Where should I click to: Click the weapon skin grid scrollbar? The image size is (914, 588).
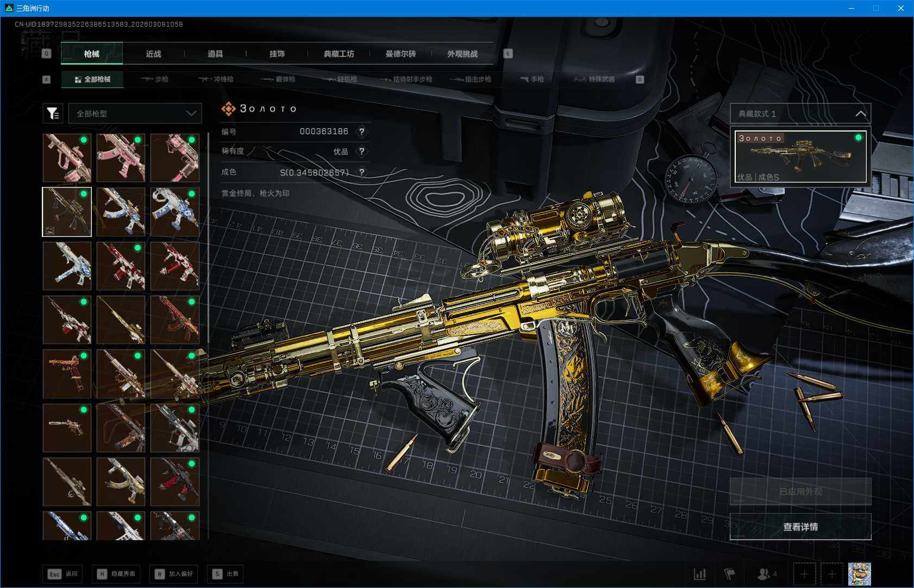209,237
